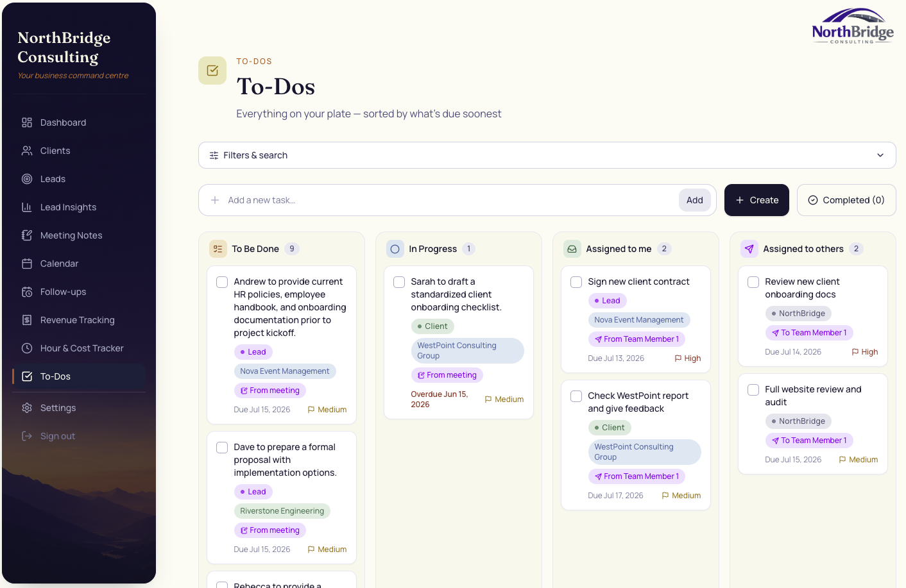The image size is (906, 588).
Task: Click the Add button
Action: pos(695,200)
